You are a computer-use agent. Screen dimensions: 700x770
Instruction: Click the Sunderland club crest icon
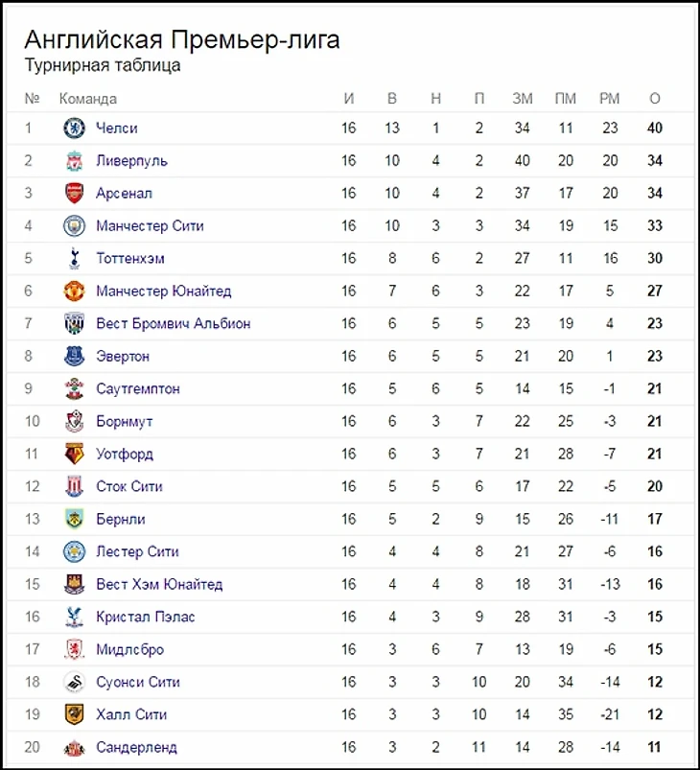74,747
